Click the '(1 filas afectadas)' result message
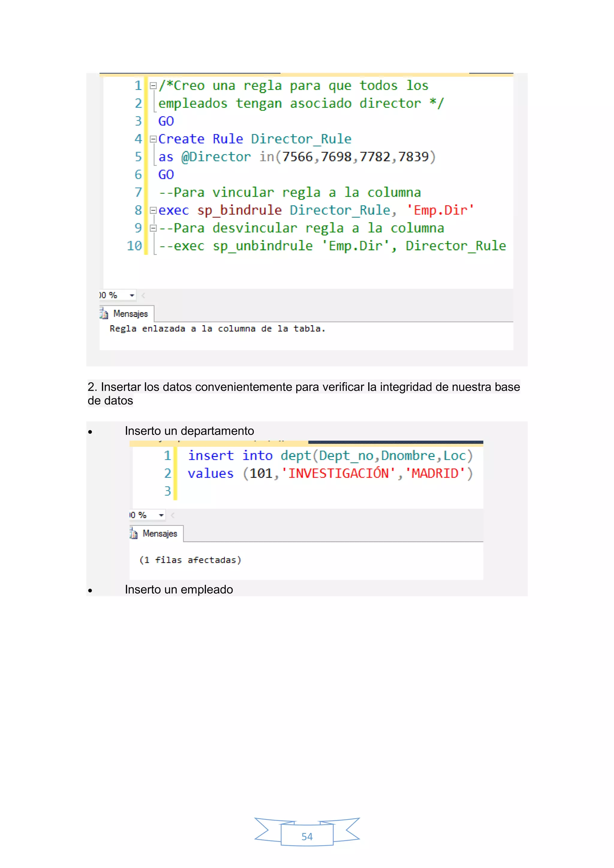 coord(190,560)
